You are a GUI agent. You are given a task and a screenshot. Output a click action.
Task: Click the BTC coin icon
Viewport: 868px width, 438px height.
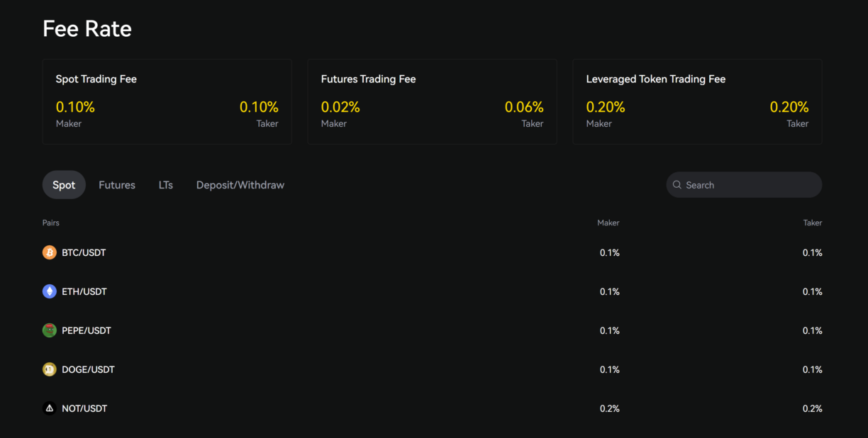49,252
